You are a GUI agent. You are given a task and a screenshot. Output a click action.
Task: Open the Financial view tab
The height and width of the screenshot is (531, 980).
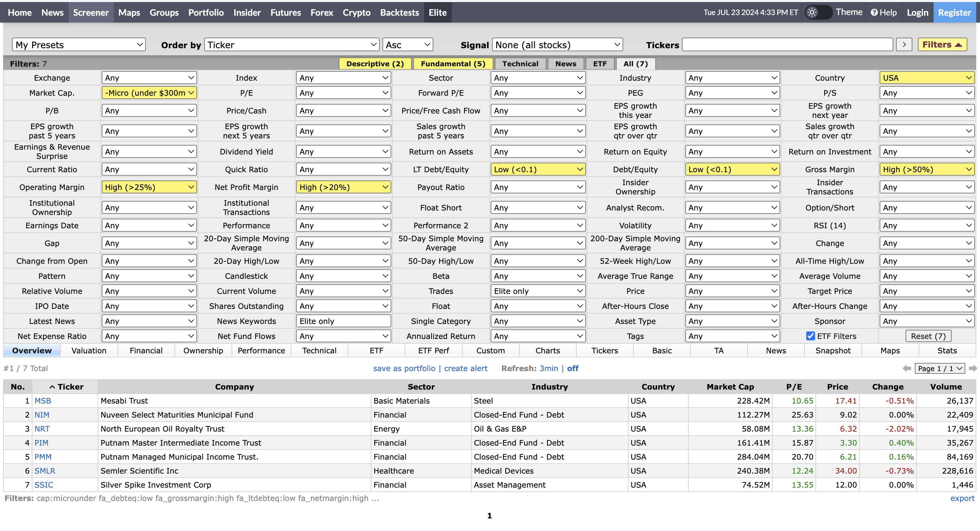click(146, 350)
